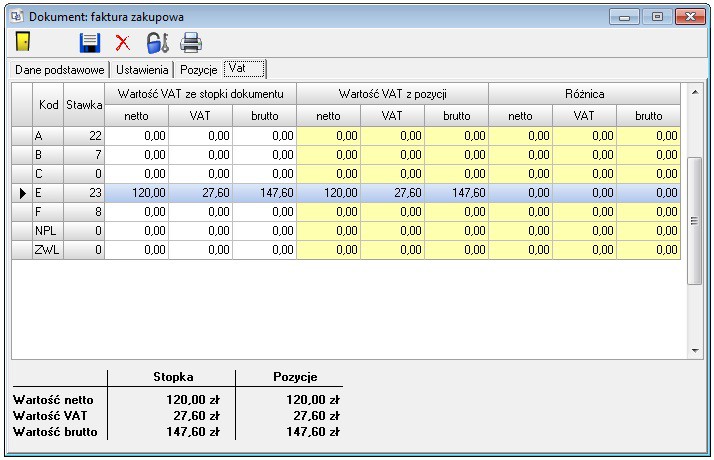
Task: Minimize the faktura zakupowa window
Action: pyautogui.click(x=624, y=17)
